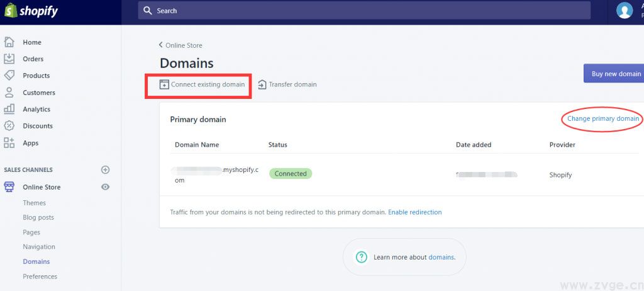Click the Analytics bar chart icon
644x291 pixels.
tap(9, 109)
